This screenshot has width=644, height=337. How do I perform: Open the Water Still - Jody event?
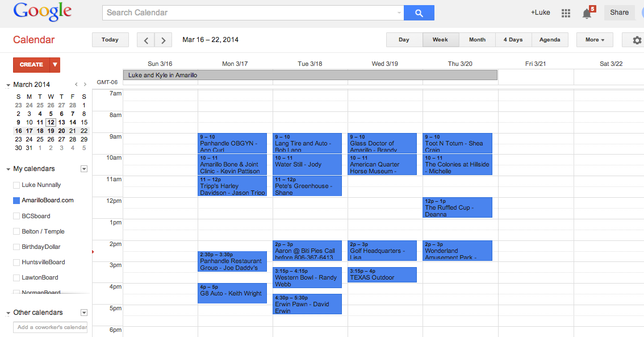[307, 164]
